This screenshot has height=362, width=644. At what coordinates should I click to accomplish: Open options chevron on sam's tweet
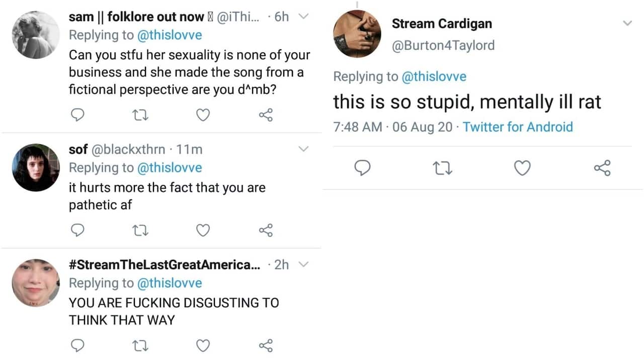303,16
